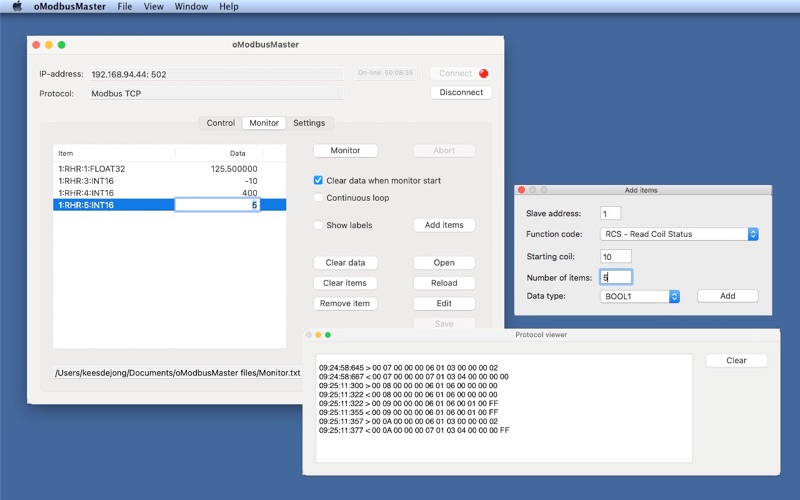Screen dimensions: 800x500
Task: Switch to the Control tab
Action: (x=220, y=123)
